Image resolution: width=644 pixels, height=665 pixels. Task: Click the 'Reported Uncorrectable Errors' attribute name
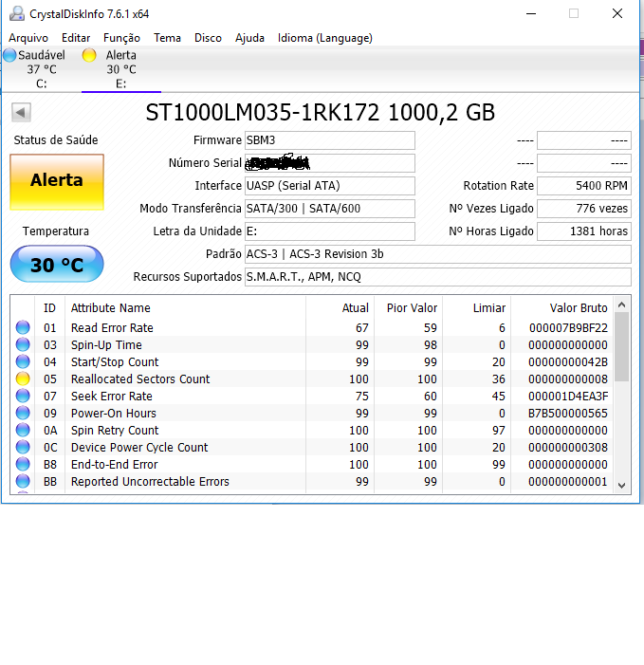[x=150, y=482]
